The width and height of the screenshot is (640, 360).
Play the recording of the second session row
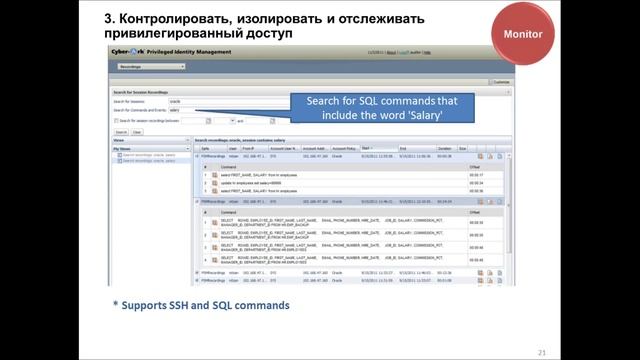(x=480, y=202)
